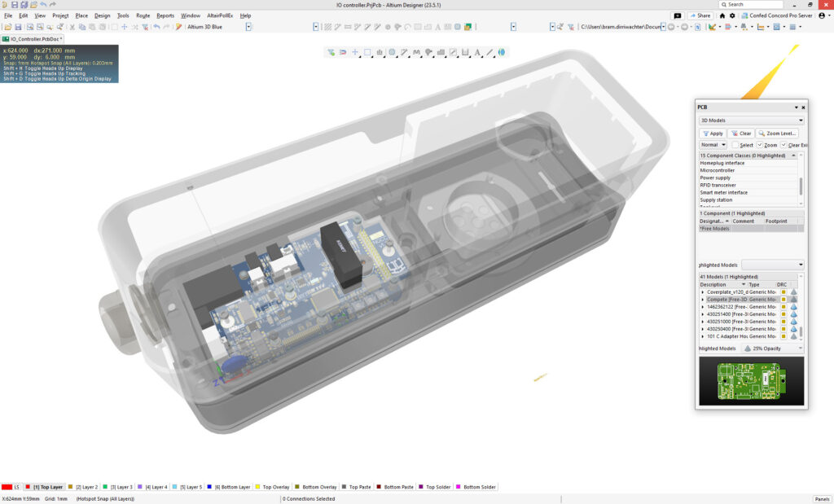The image size is (834, 504).
Task: Click the Zoom Level button
Action: click(x=779, y=134)
